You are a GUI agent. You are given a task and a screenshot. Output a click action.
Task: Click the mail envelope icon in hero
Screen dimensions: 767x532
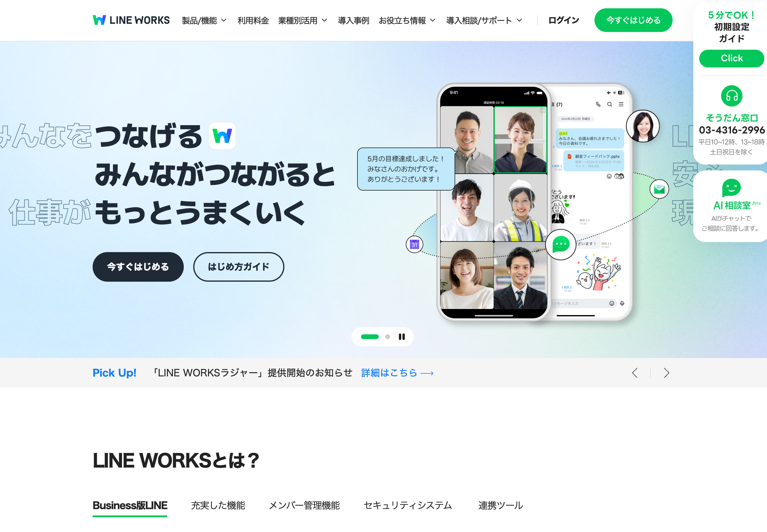659,189
